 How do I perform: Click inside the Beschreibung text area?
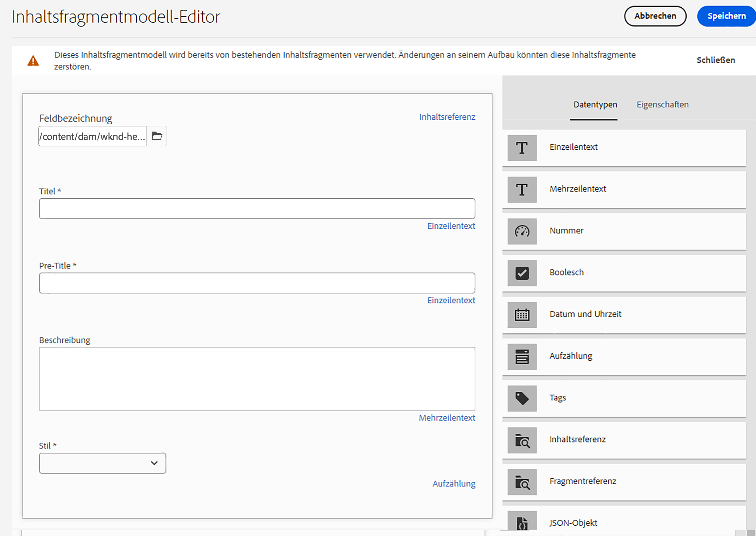point(257,379)
